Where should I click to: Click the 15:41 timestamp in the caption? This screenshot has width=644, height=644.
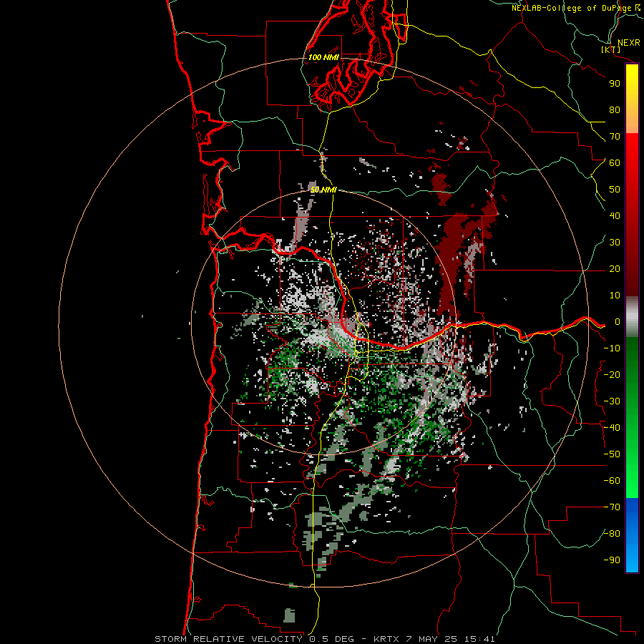pos(479,639)
